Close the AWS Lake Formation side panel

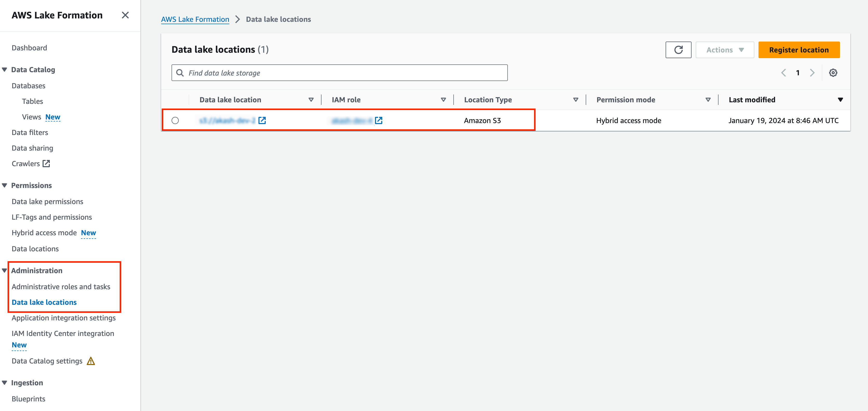tap(125, 15)
